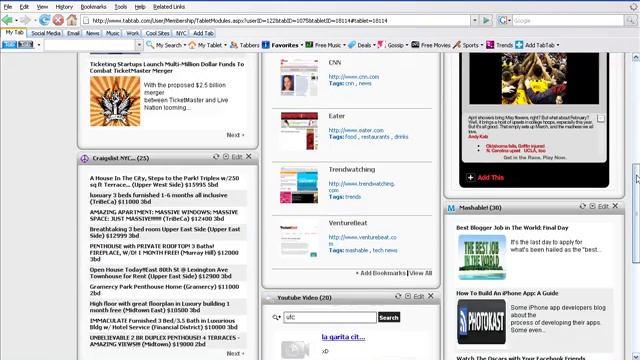Click the Favorites toolbar icon
640x360 pixels.
(x=266, y=45)
